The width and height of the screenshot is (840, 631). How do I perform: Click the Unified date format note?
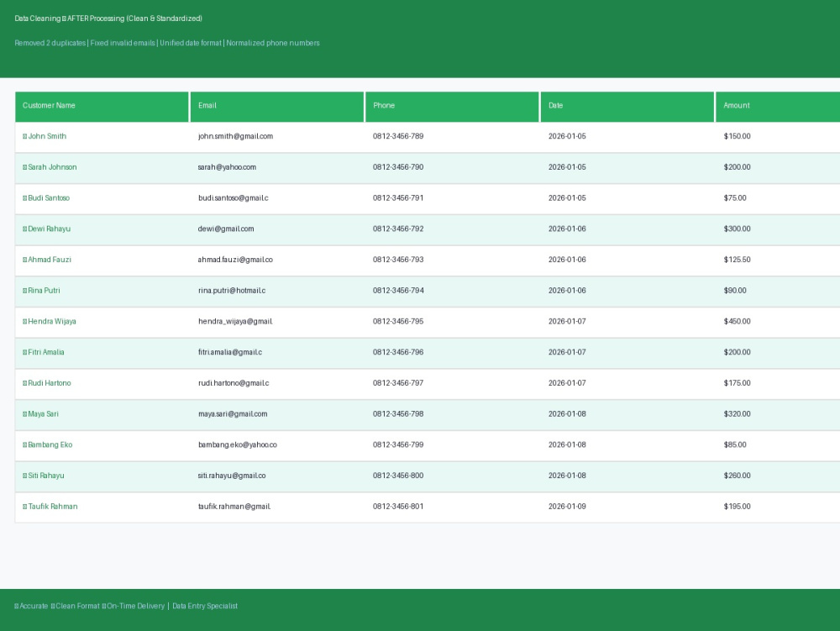point(191,44)
